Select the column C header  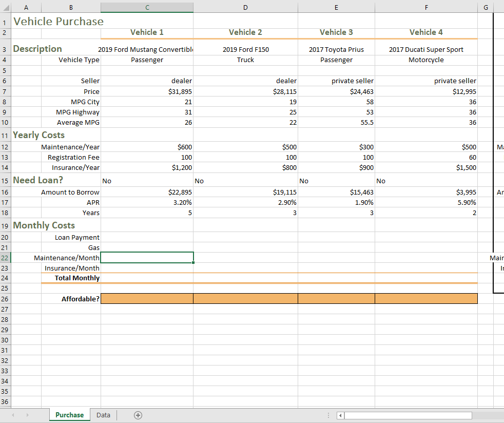pyautogui.click(x=147, y=7)
